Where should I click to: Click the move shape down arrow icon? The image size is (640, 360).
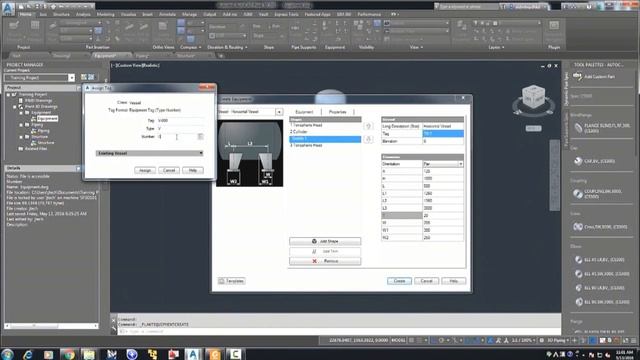[x=368, y=139]
